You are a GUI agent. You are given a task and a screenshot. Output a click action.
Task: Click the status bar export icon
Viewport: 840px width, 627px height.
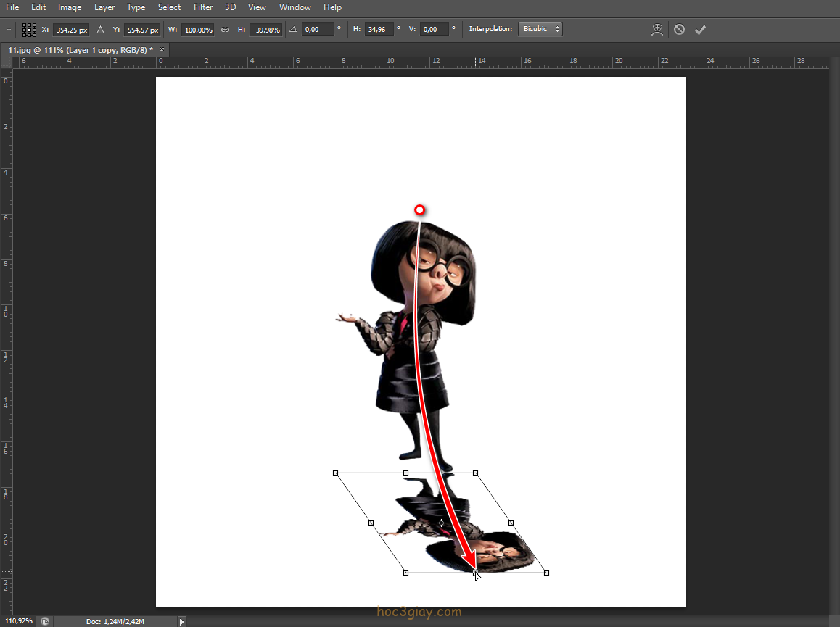tap(46, 621)
